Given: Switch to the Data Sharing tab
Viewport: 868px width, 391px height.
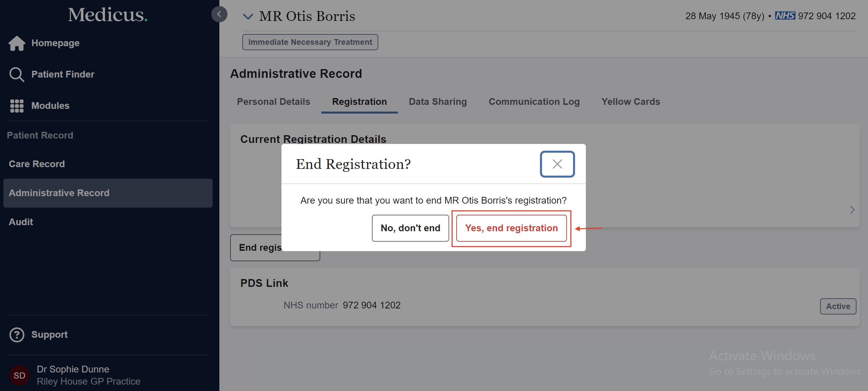Looking at the screenshot, I should pyautogui.click(x=437, y=101).
